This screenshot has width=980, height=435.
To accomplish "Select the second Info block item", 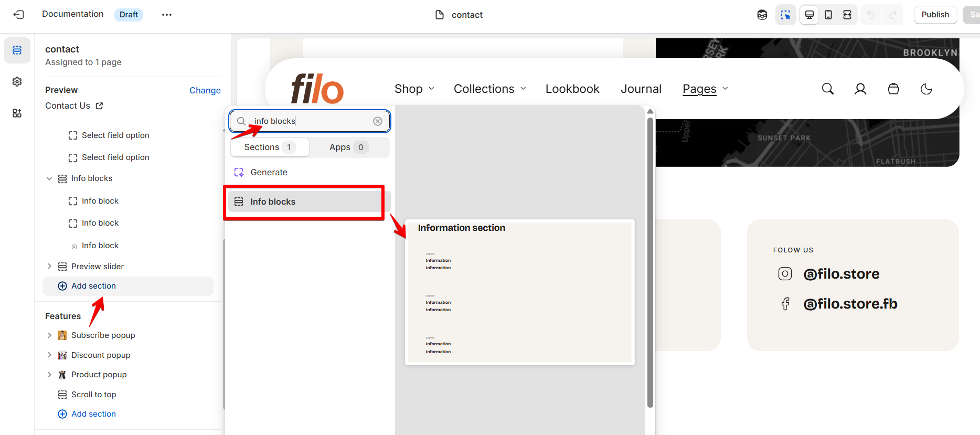I will pos(100,223).
